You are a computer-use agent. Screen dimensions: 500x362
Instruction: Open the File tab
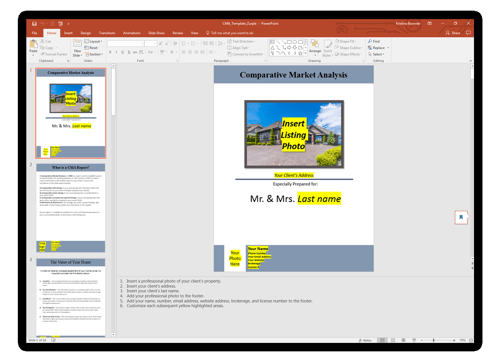[x=34, y=33]
